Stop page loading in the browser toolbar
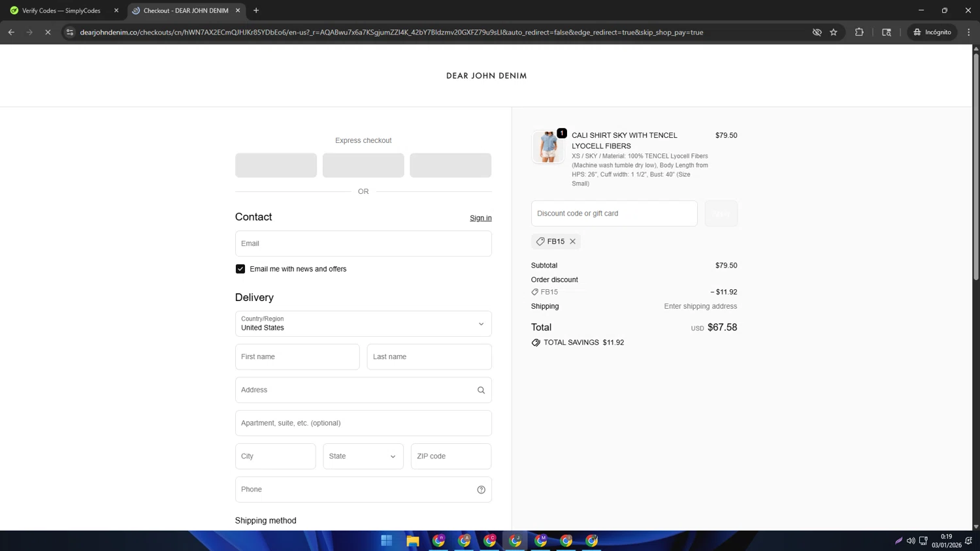 (x=48, y=32)
